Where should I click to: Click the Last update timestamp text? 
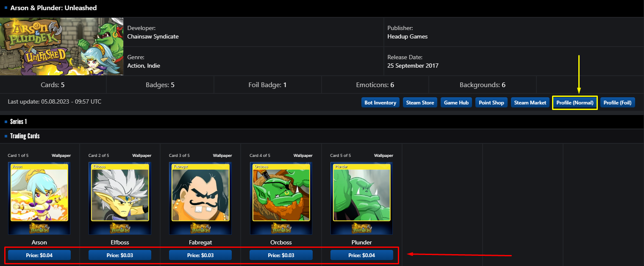(55, 101)
